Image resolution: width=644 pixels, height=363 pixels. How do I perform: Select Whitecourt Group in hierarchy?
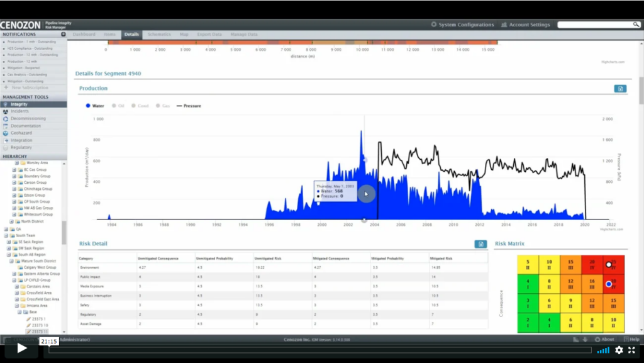point(38,215)
